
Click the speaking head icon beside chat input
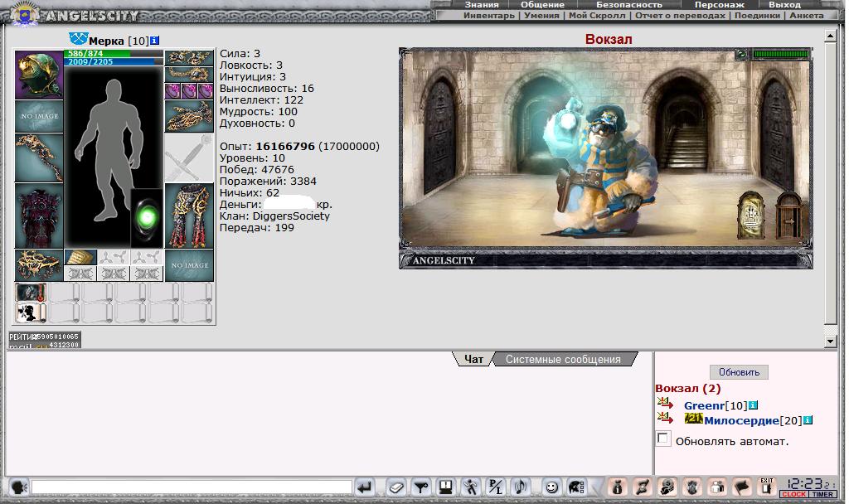[x=19, y=487]
